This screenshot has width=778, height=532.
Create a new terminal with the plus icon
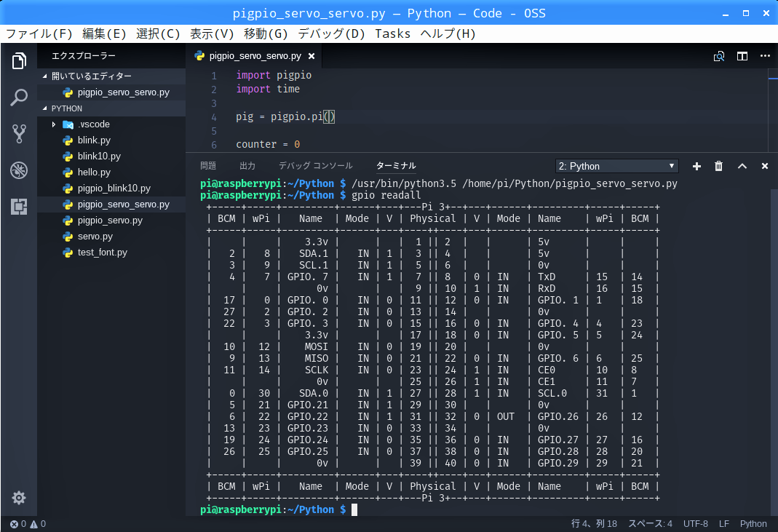[696, 166]
